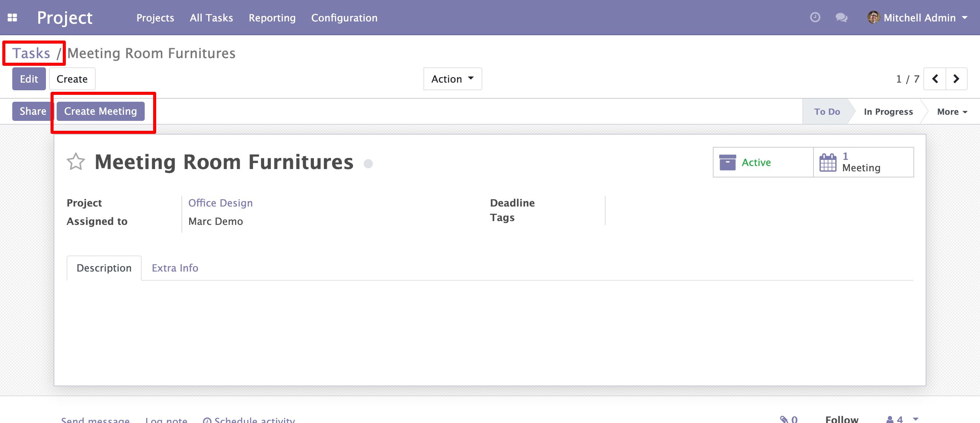Open the apps grid menu icon
The height and width of the screenshot is (423, 980).
(x=12, y=18)
